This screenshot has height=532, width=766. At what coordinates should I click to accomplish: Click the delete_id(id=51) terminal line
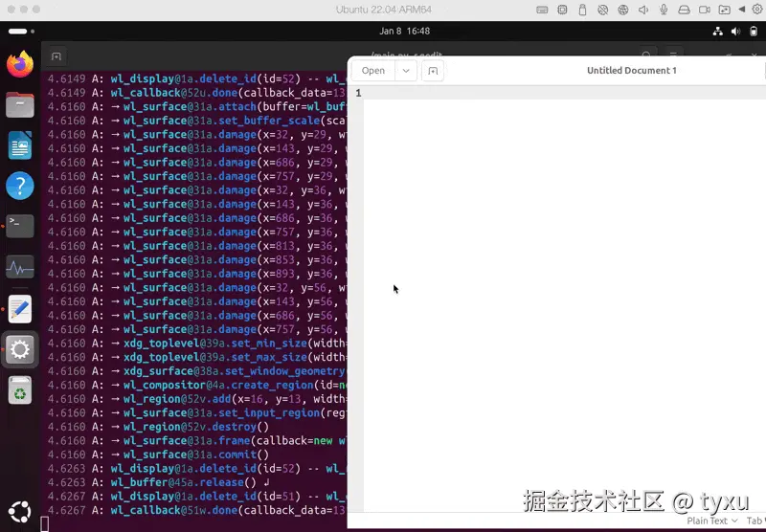pyautogui.click(x=196, y=497)
